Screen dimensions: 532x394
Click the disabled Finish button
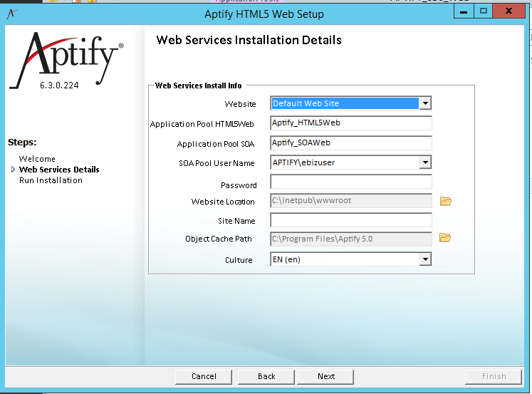click(x=494, y=376)
